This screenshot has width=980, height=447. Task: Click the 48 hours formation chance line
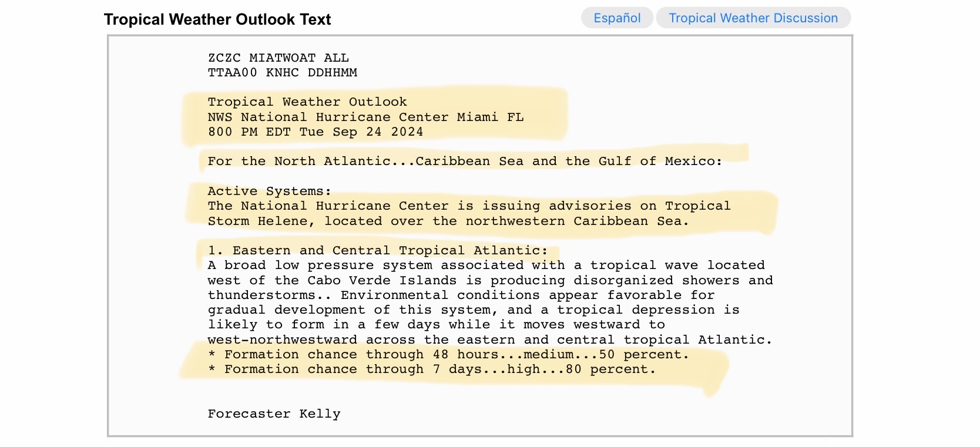pos(449,354)
